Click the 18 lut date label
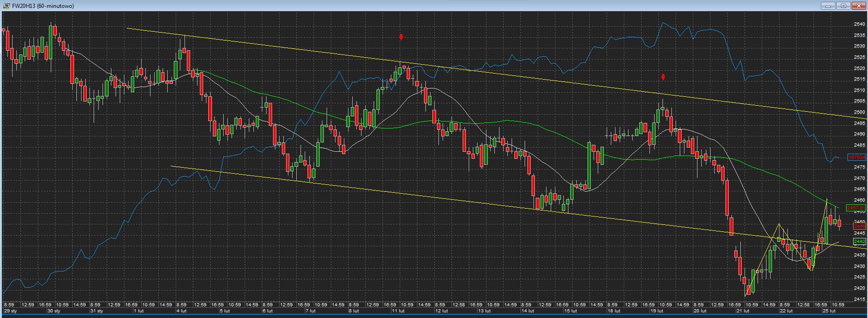Screen dimensions: 868x318 point(614,311)
